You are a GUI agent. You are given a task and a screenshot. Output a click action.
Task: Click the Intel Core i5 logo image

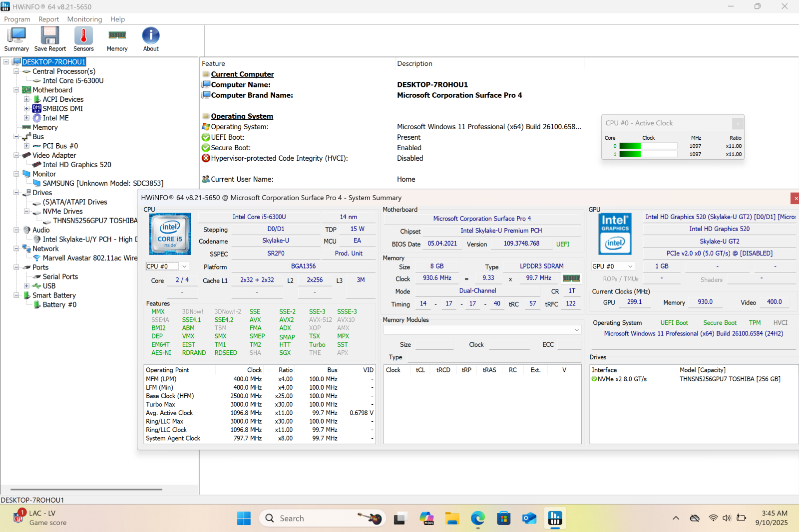click(x=170, y=234)
